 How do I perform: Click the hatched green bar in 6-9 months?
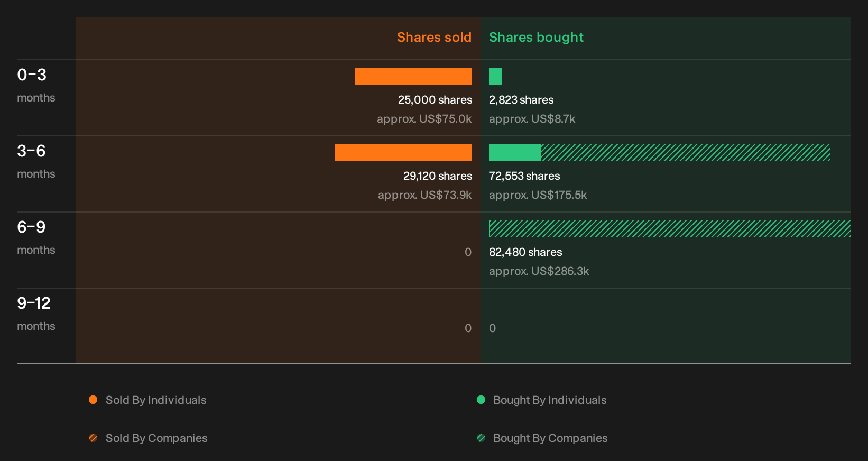pos(670,228)
